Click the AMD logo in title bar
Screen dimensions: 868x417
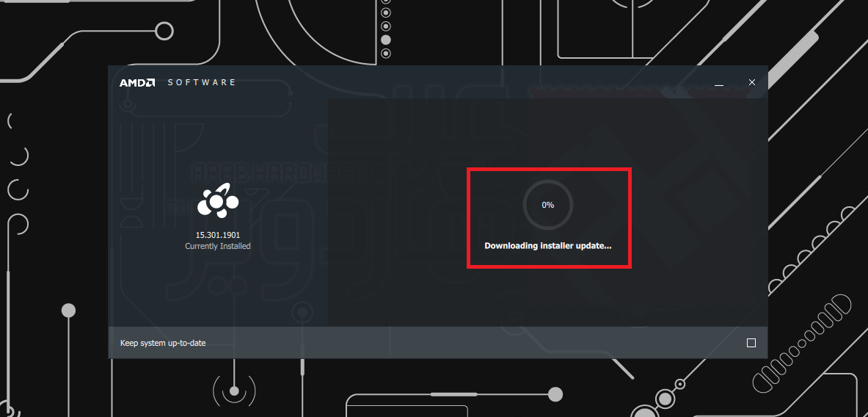pyautogui.click(x=137, y=82)
